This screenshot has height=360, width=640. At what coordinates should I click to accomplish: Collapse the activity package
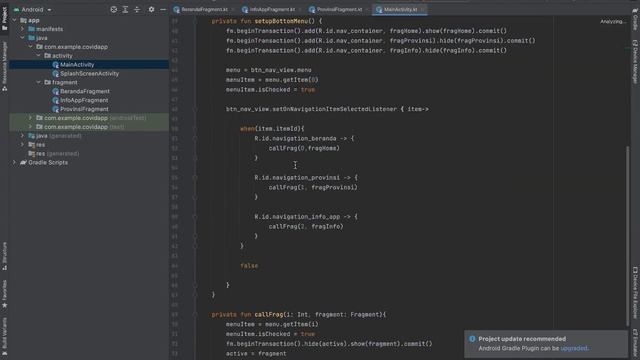pyautogui.click(x=39, y=56)
